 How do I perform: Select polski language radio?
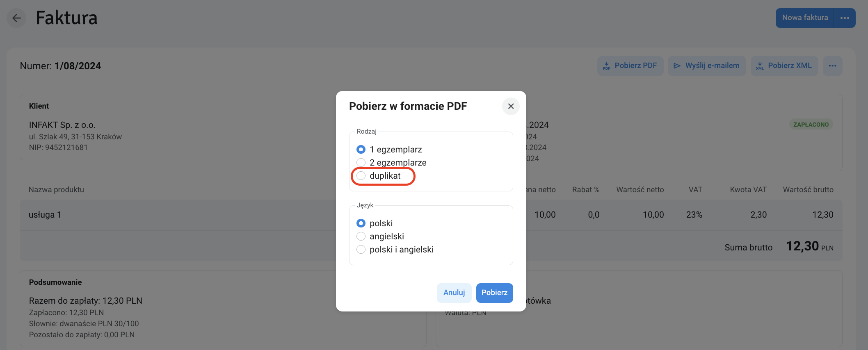tap(361, 223)
